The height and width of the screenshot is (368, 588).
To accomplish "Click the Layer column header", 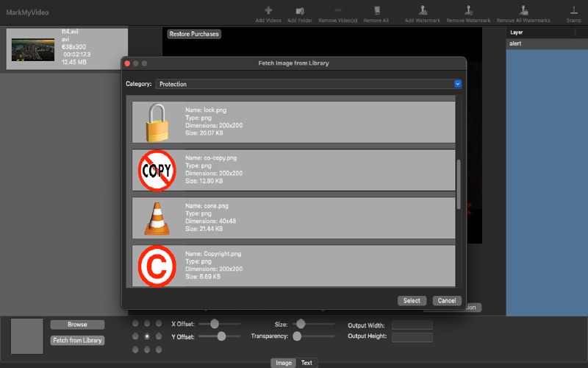I will click(x=540, y=32).
